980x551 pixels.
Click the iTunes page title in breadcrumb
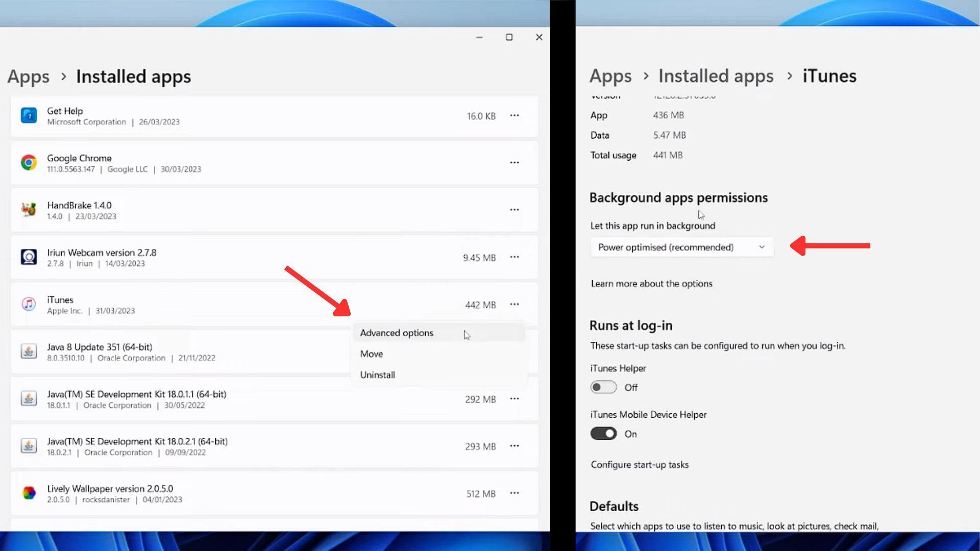(829, 76)
